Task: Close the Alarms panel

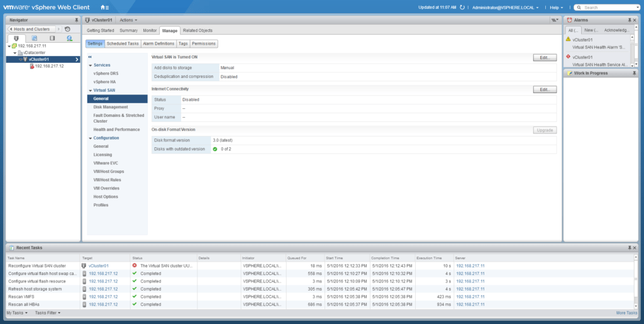Action: click(635, 20)
